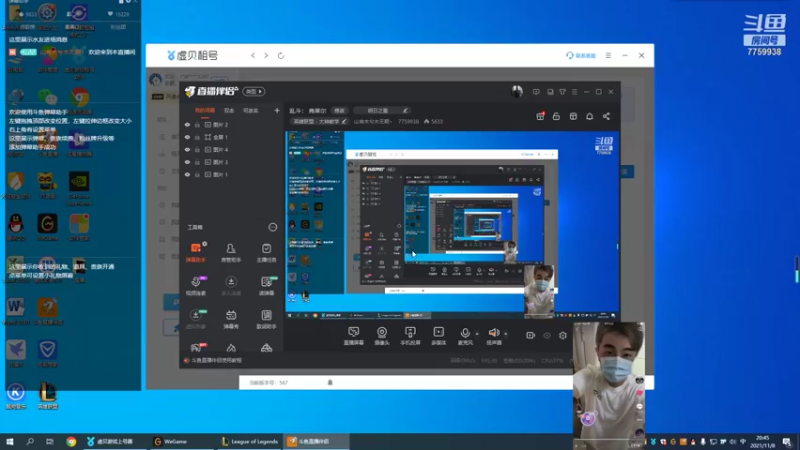Click the bell notification icon in companion

pos(589,116)
